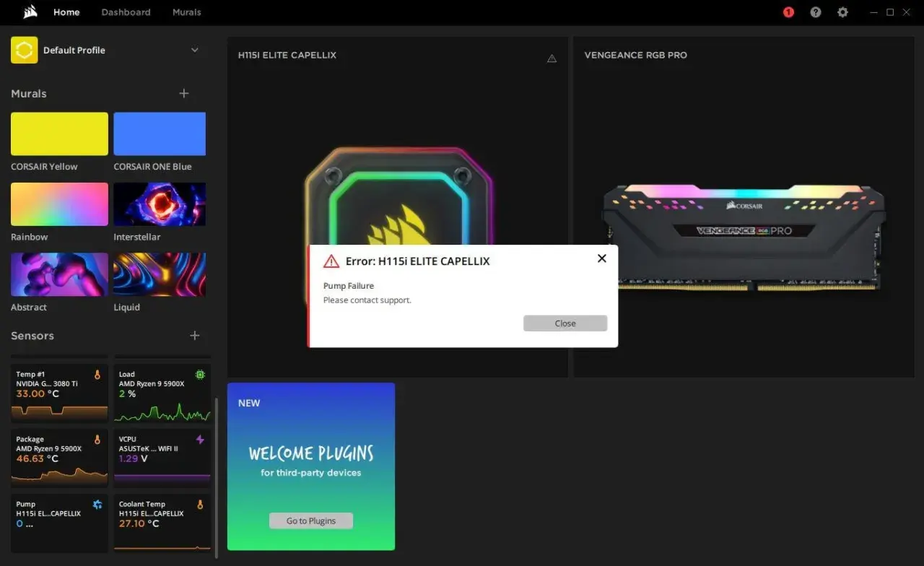Click the Welcome Plugins banner
Screen dimensions: 924x566
(311, 466)
